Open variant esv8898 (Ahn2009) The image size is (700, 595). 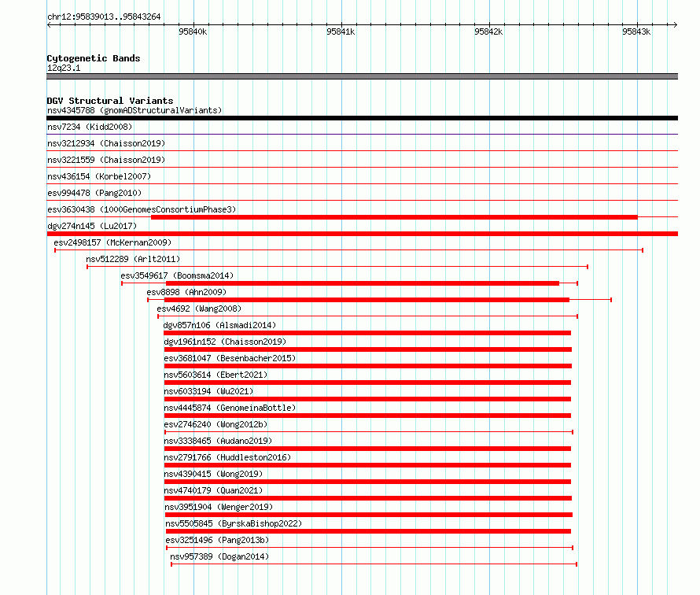pyautogui.click(x=186, y=292)
